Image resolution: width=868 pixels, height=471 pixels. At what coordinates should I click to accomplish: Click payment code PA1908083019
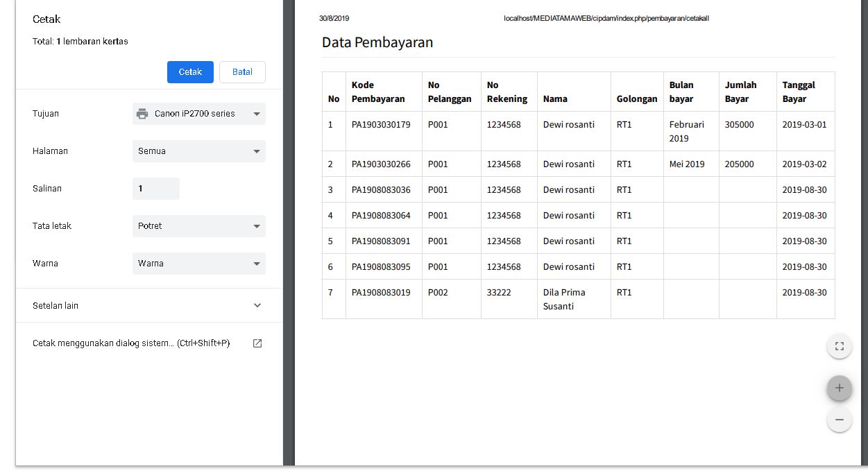tap(381, 293)
